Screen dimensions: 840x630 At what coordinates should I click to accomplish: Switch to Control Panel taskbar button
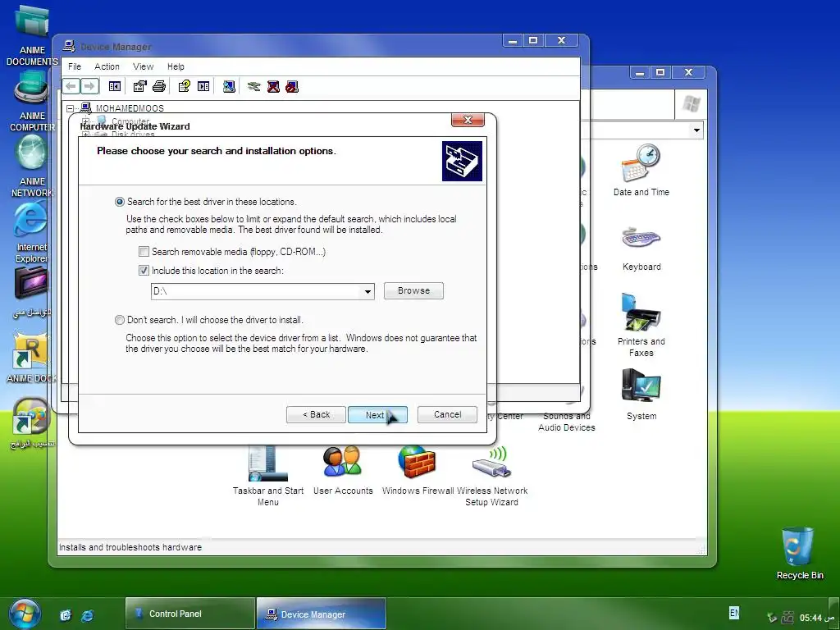tap(190, 614)
